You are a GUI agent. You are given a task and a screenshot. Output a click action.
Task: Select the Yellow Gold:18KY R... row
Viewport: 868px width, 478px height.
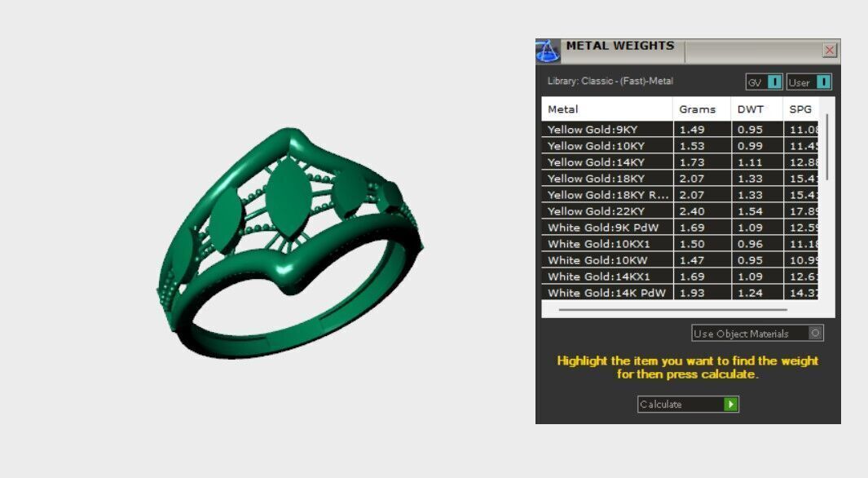click(679, 195)
